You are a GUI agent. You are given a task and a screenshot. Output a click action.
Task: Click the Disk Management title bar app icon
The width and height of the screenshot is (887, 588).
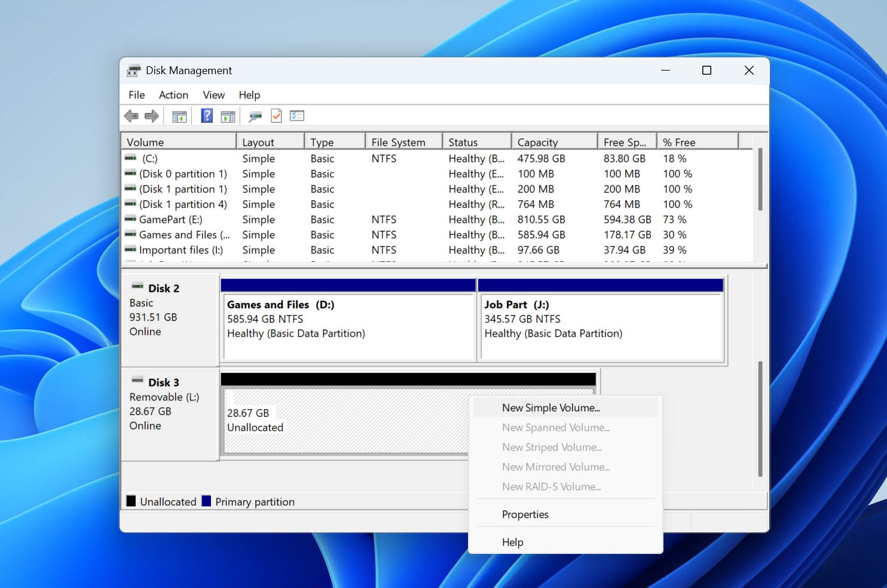(134, 71)
